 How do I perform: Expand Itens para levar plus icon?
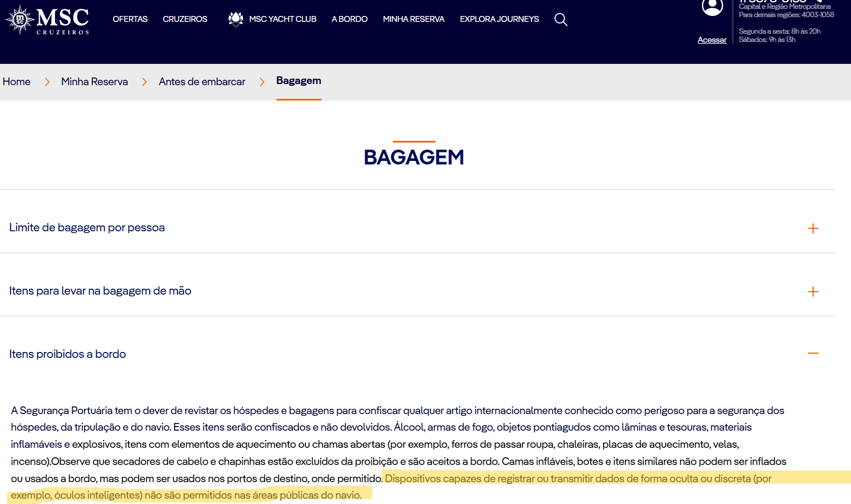point(813,292)
